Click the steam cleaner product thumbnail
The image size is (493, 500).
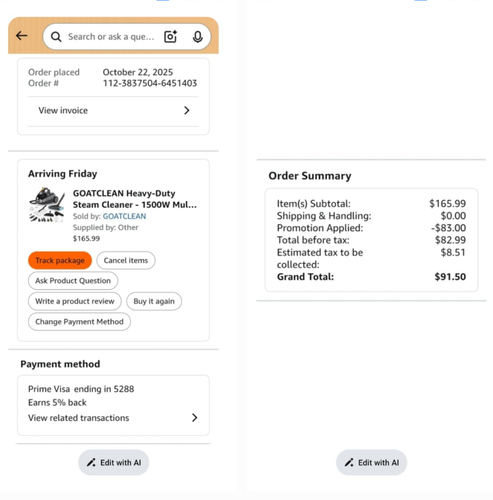point(47,205)
